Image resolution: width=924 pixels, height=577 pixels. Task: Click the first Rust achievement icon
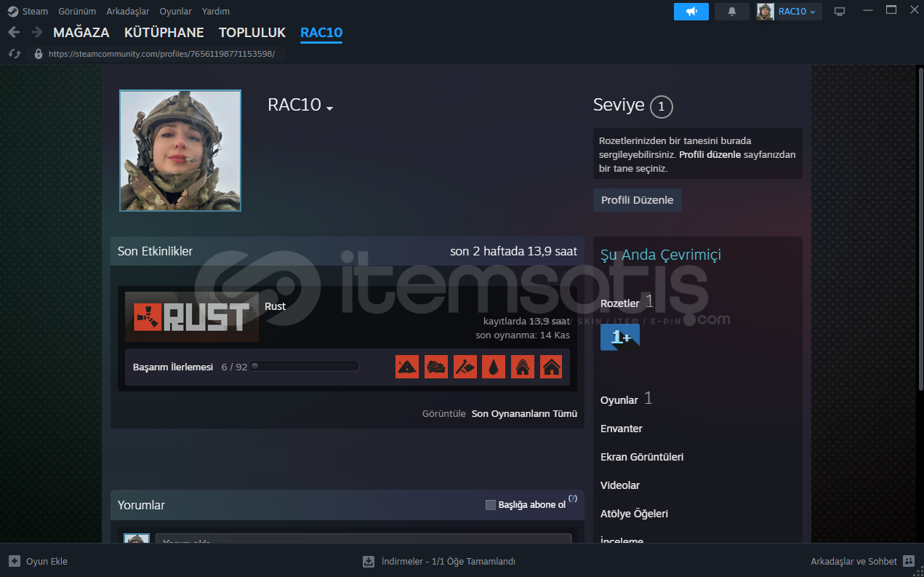click(407, 367)
